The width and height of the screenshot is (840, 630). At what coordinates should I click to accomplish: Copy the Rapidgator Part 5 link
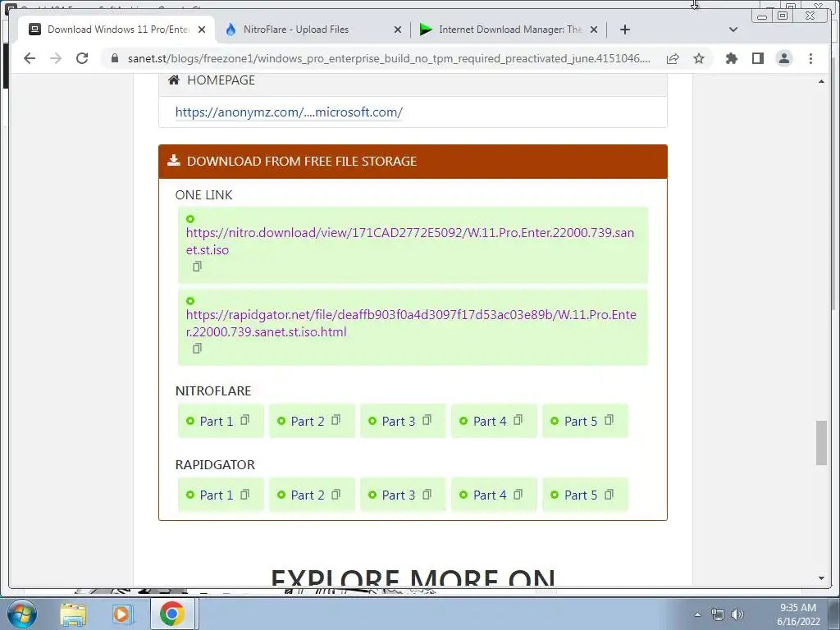click(609, 494)
